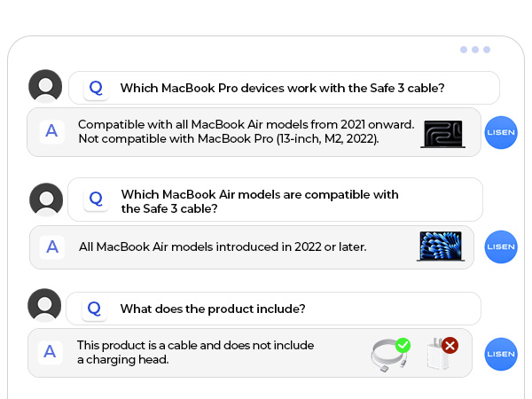The height and width of the screenshot is (399, 532).
Task: Click the charging head image with red X
Action: click(x=440, y=353)
